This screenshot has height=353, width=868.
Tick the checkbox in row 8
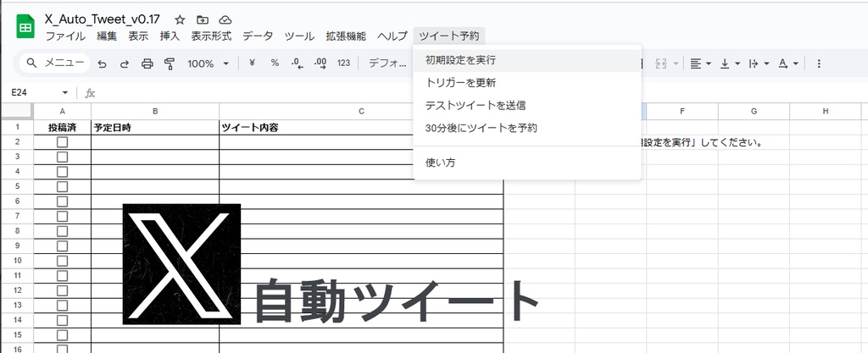(x=63, y=231)
